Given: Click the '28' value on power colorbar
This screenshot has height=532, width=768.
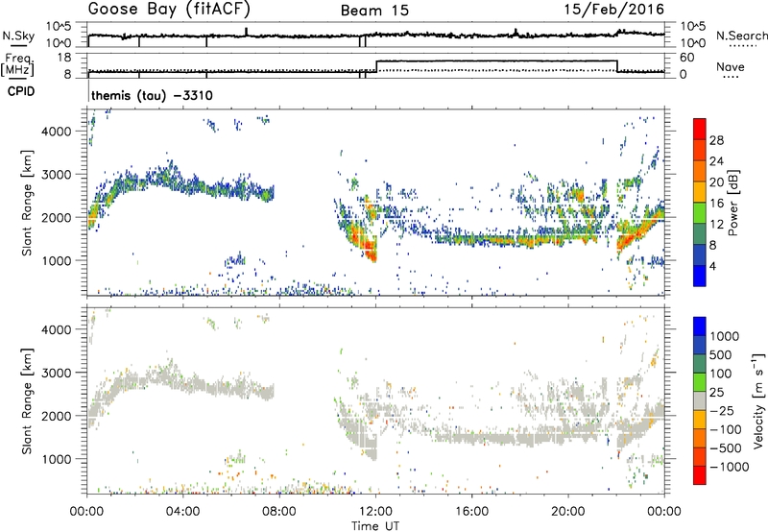Looking at the screenshot, I should (716, 140).
